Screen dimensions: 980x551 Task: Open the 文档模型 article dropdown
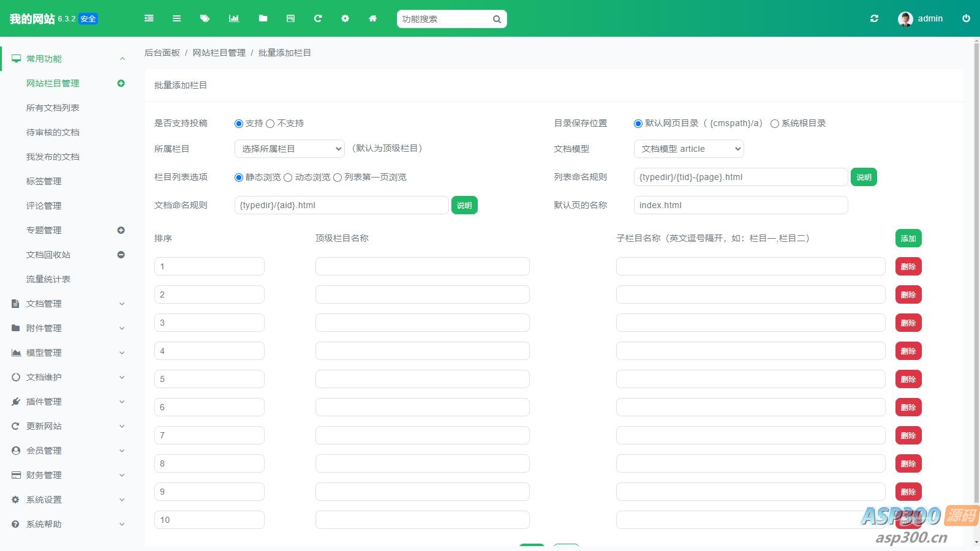tap(688, 149)
